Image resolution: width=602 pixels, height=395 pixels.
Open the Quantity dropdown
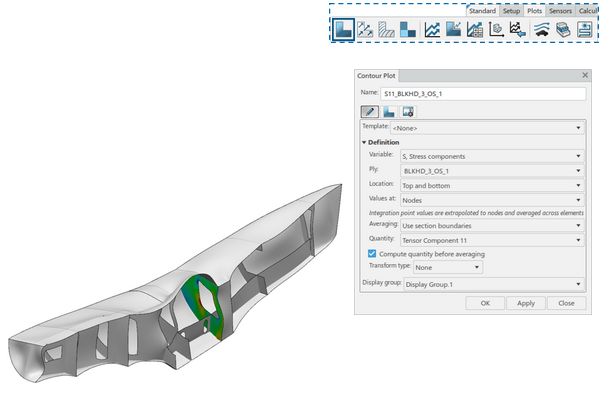click(x=492, y=240)
